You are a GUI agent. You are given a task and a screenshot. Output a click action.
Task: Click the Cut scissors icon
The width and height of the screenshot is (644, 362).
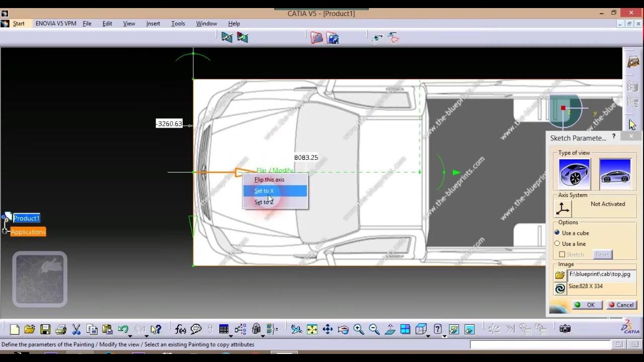tap(76, 329)
